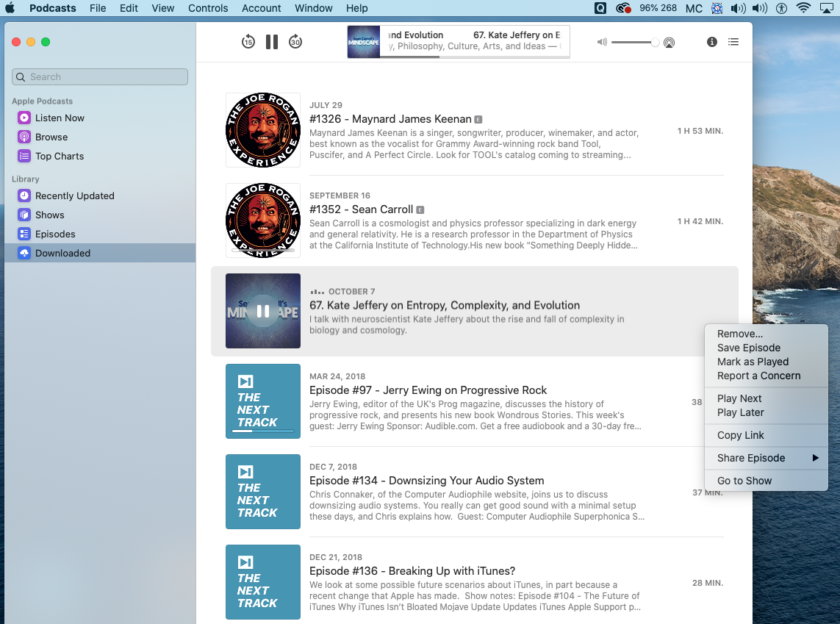Choose Play Next from context menu
Viewport: 840px width, 624px height.
click(766, 398)
